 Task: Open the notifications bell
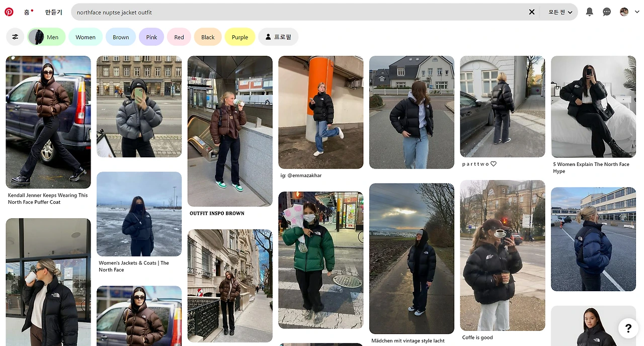click(590, 12)
